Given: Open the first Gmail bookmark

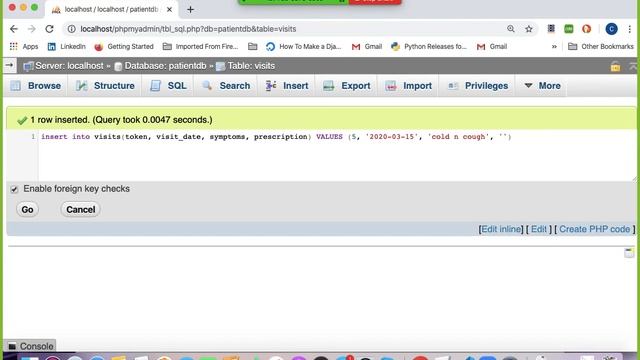Looking at the screenshot, I should (x=367, y=47).
